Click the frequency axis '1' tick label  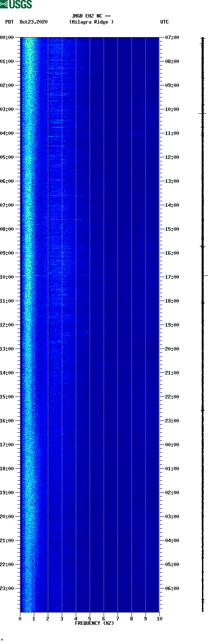click(x=34, y=619)
